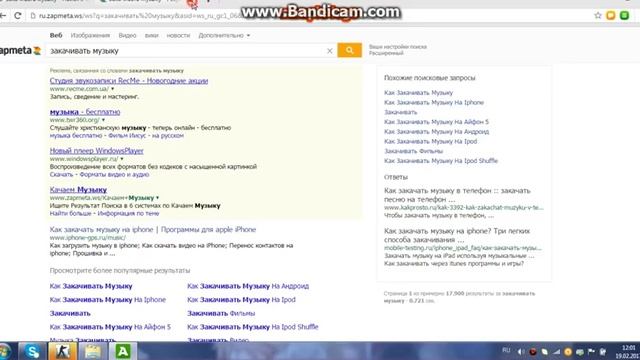Select sidebar query Как Закачивать Музыку На Андроид
The width and height of the screenshot is (640, 360).
[436, 132]
